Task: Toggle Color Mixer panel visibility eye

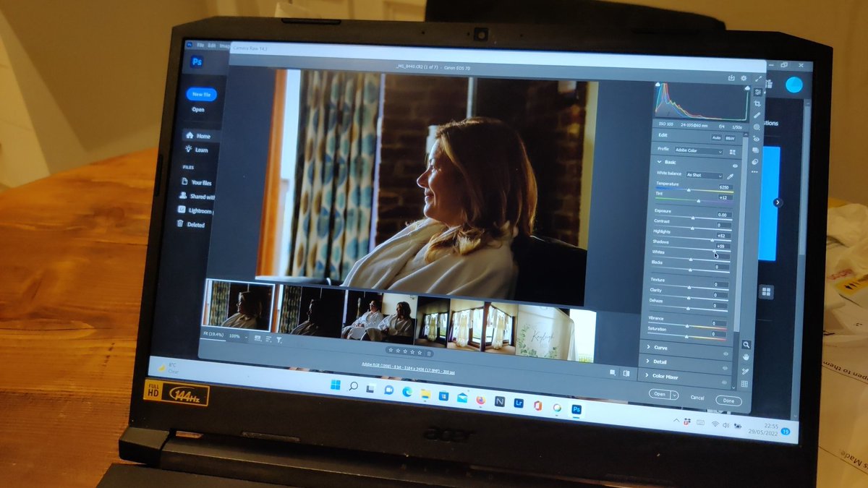Action: (x=723, y=382)
